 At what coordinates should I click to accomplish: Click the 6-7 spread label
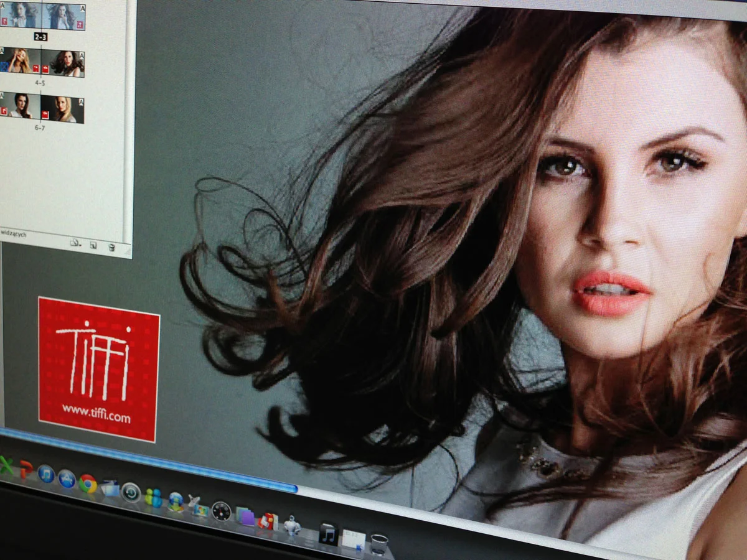click(40, 128)
